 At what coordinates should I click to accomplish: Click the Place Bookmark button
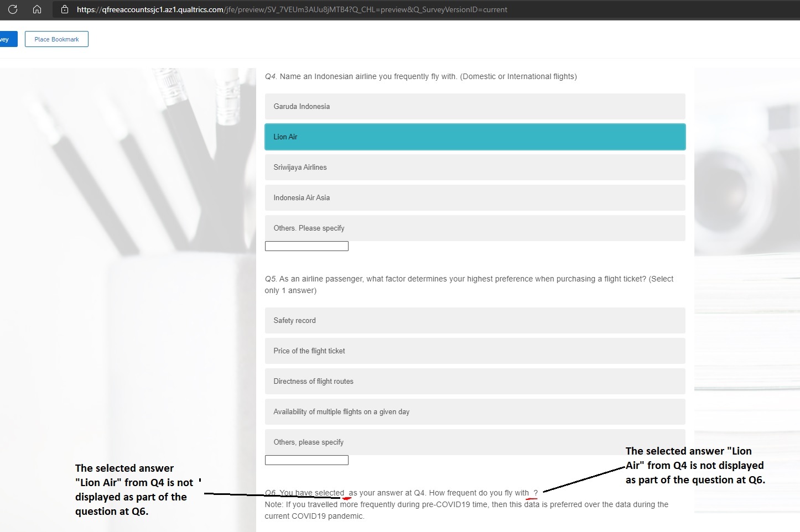pyautogui.click(x=56, y=39)
